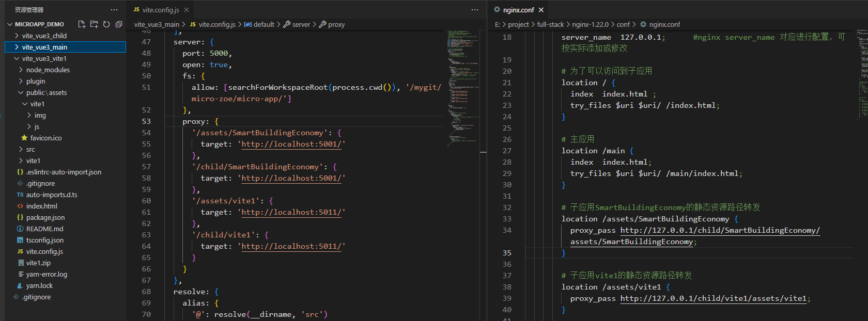
Task: Collapse the inner vite1 folder under public\assets
Action: point(25,104)
